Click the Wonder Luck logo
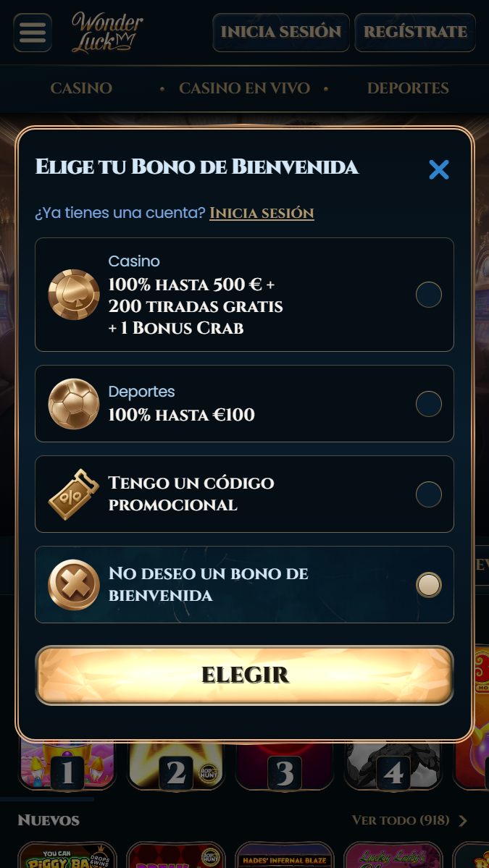Viewport: 489px width, 868px height. point(107,33)
